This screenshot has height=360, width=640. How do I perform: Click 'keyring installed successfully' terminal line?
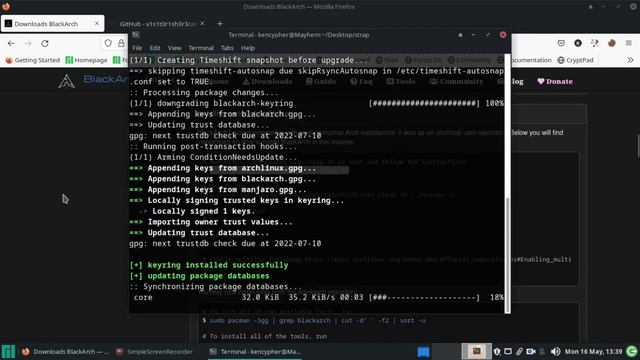(209, 265)
